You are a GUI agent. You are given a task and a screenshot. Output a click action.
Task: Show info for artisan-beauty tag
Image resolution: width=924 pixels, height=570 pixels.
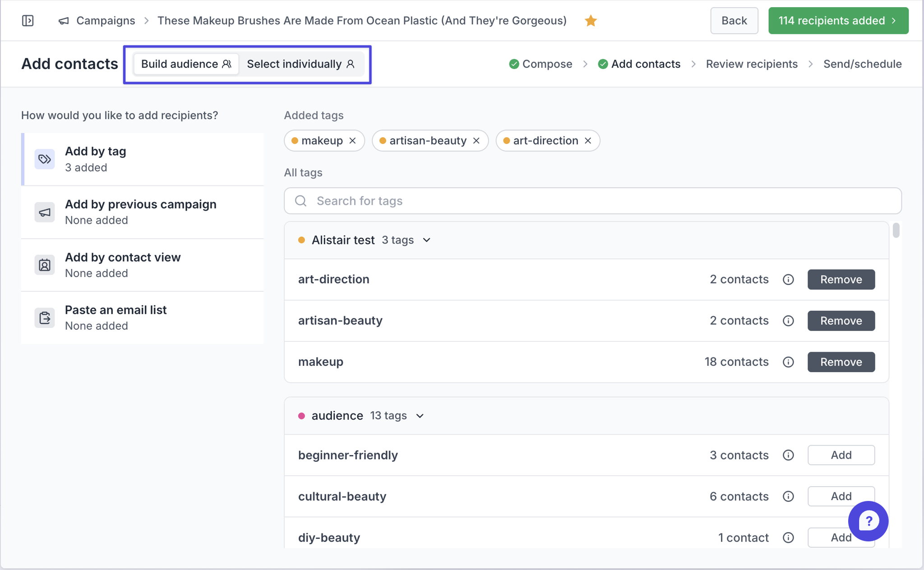[x=788, y=321]
